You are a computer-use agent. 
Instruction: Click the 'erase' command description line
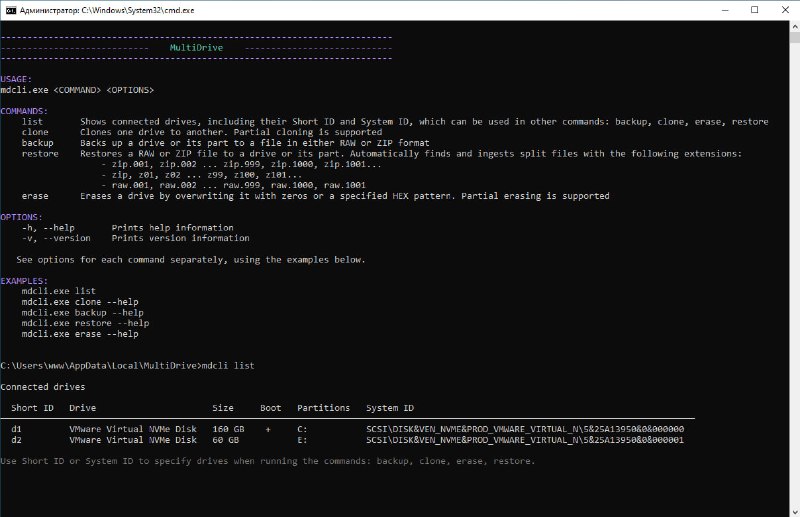click(315, 196)
